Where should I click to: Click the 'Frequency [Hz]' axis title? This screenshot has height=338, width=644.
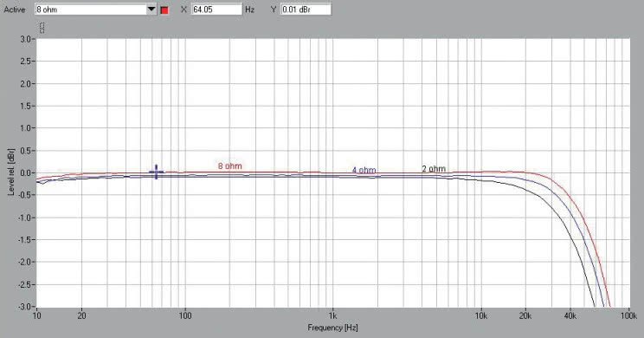[332, 328]
